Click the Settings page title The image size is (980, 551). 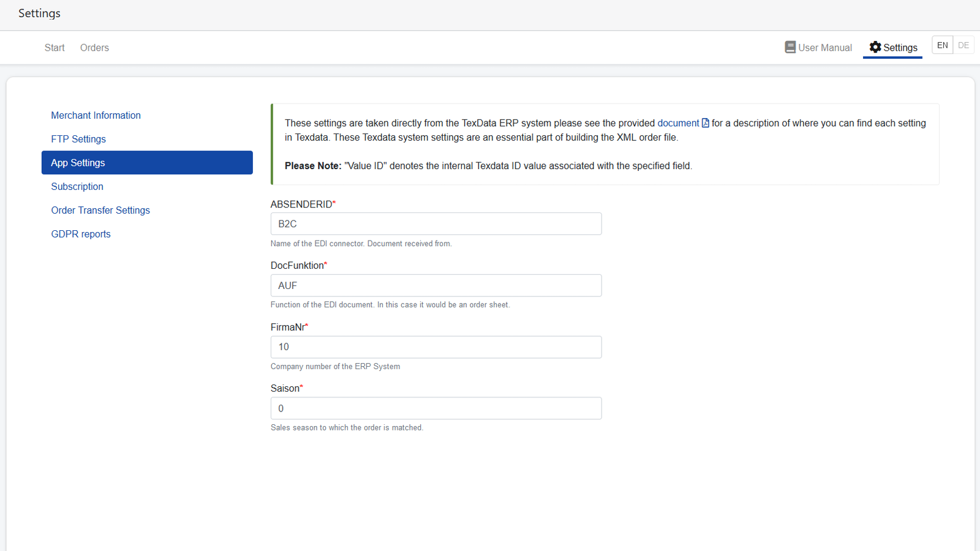pos(39,13)
